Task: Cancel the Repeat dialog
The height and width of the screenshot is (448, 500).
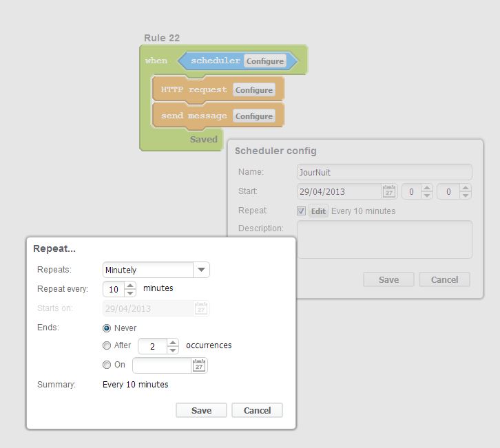Action: coord(257,410)
